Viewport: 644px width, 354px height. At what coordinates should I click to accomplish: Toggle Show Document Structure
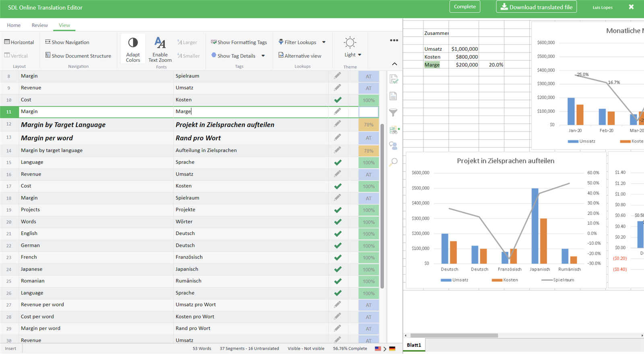pos(78,56)
